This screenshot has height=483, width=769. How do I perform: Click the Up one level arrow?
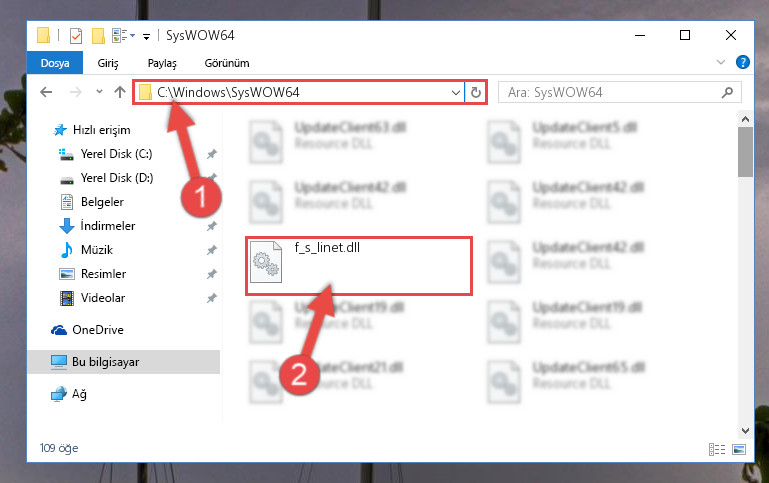(120, 92)
